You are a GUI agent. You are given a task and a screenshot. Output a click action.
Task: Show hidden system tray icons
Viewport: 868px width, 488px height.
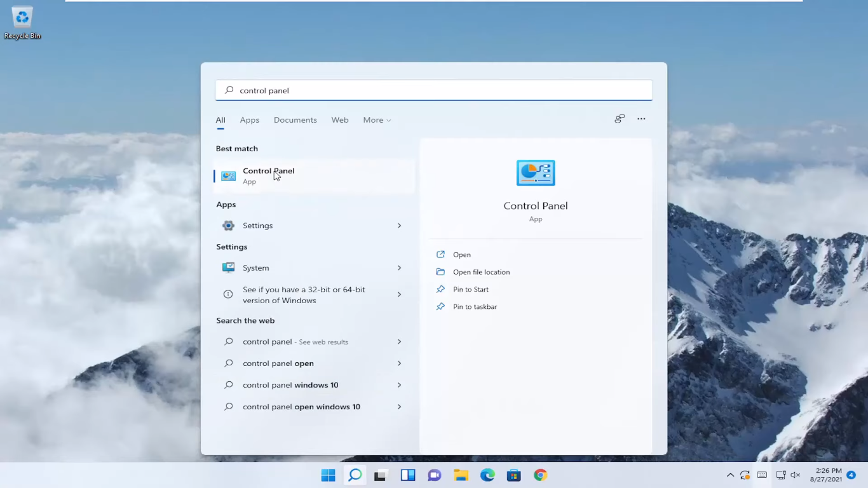pyautogui.click(x=730, y=475)
